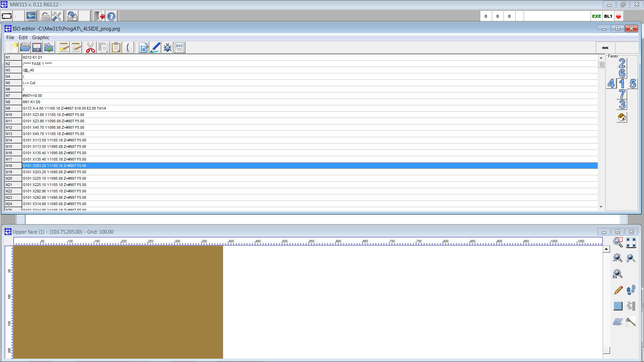Viewport: 644px width, 362px height.
Task: Open a program with the folder icon
Action: (x=25, y=48)
